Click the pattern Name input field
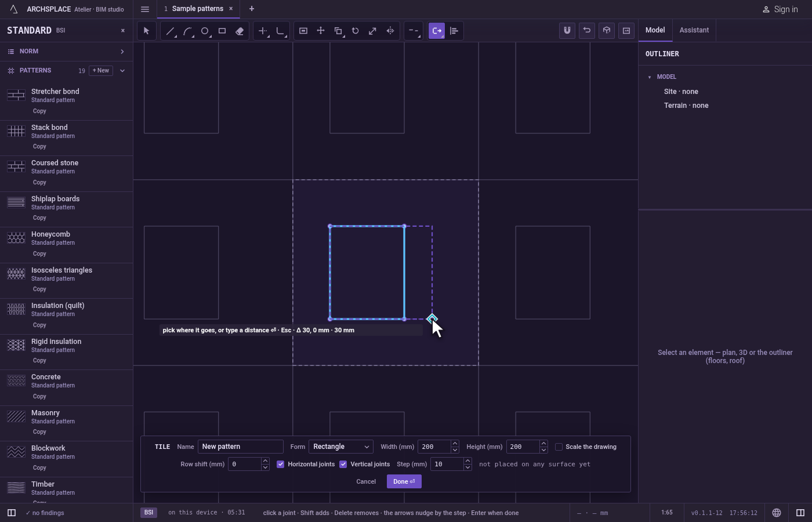This screenshot has width=812, height=522. pos(241,447)
